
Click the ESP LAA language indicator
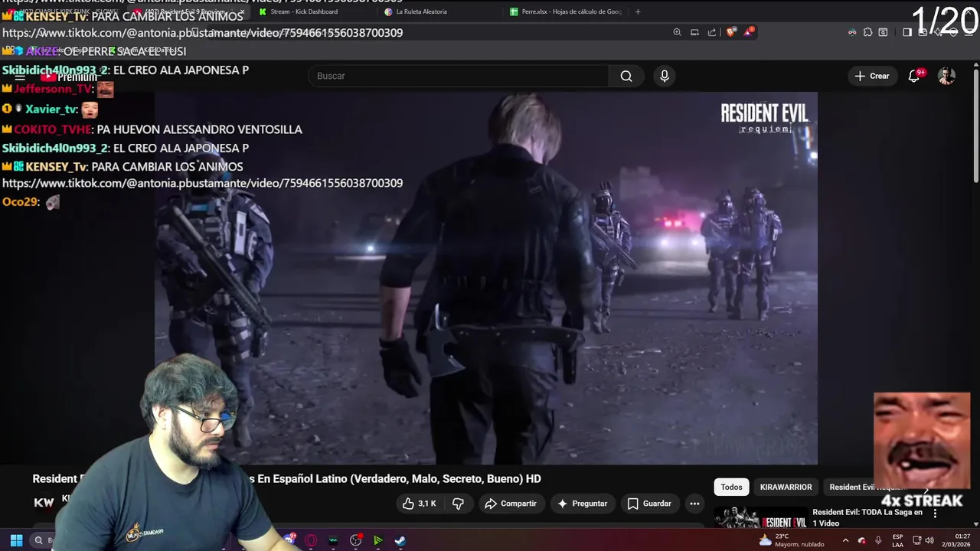[897, 540]
